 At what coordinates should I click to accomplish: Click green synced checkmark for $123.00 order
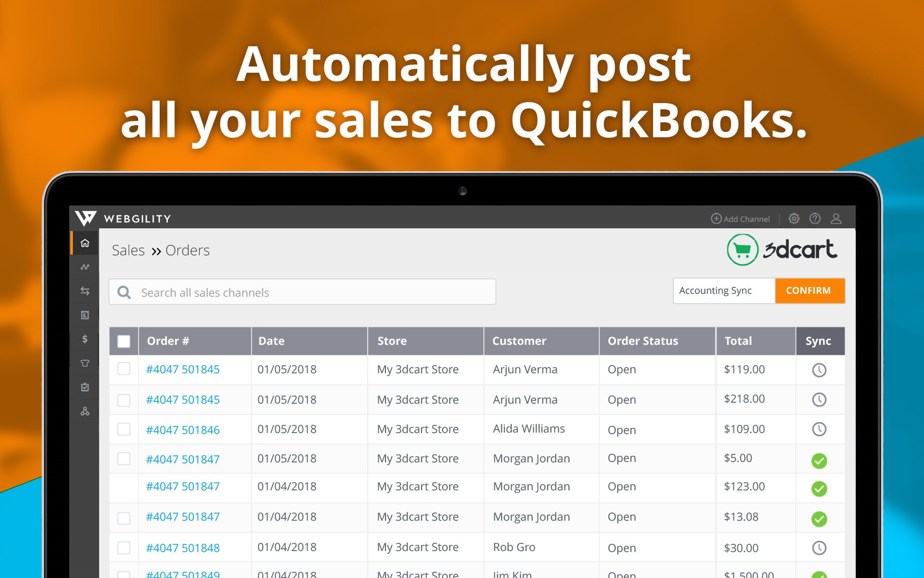click(x=819, y=489)
